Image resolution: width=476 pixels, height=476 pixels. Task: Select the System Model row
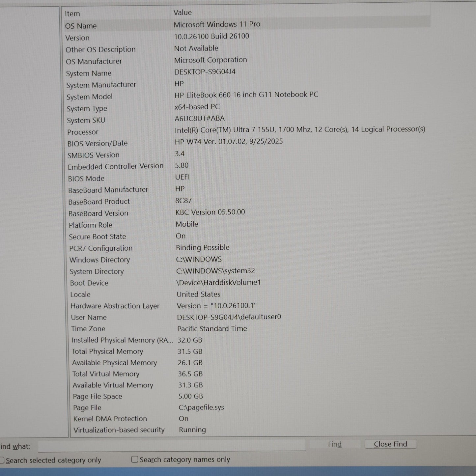(89, 97)
